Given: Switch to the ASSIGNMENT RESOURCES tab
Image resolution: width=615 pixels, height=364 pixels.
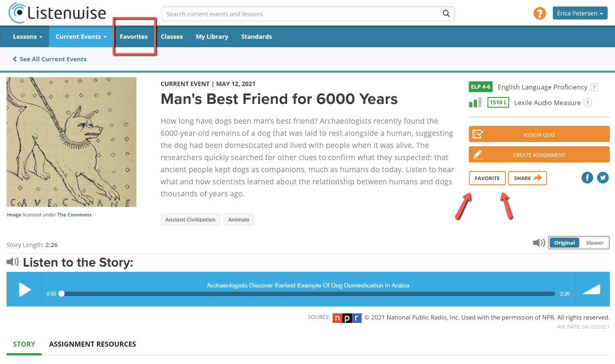Looking at the screenshot, I should pyautogui.click(x=93, y=345).
